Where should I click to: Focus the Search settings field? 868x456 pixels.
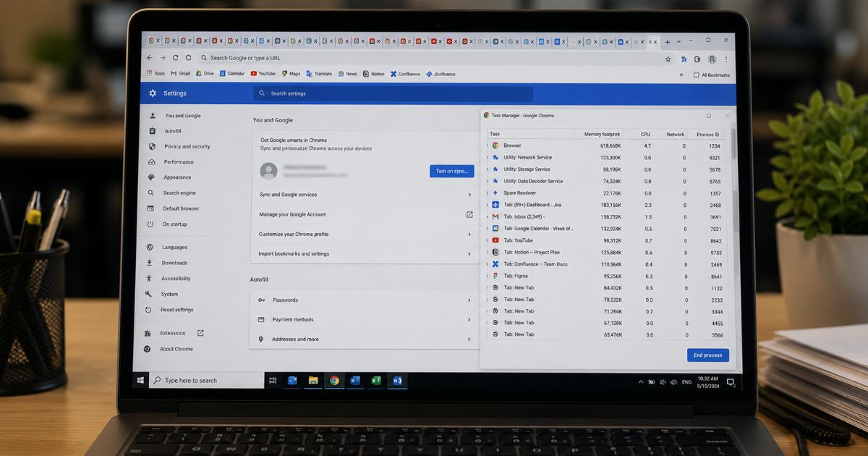click(393, 93)
